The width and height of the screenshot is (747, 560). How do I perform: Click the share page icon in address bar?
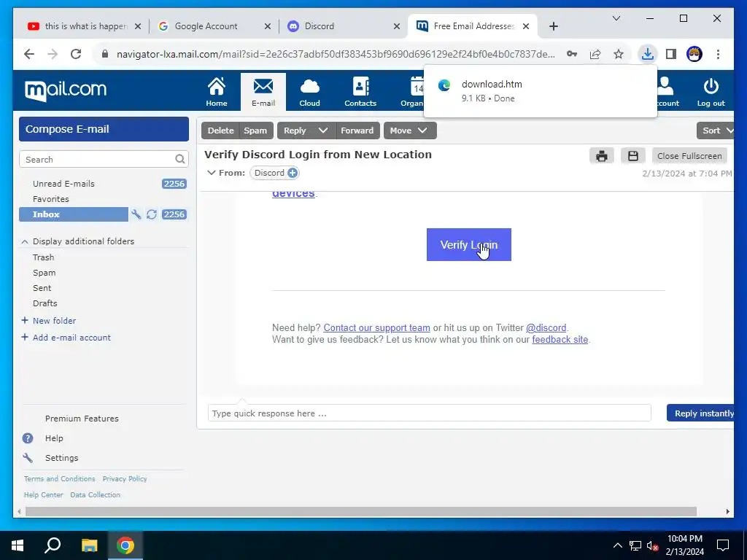595,54
